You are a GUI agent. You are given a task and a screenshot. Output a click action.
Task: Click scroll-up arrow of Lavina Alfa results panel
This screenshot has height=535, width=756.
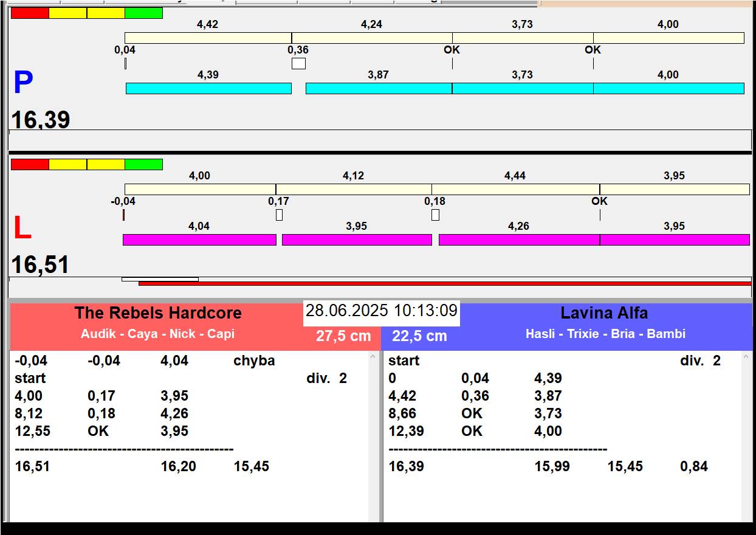coord(747,357)
